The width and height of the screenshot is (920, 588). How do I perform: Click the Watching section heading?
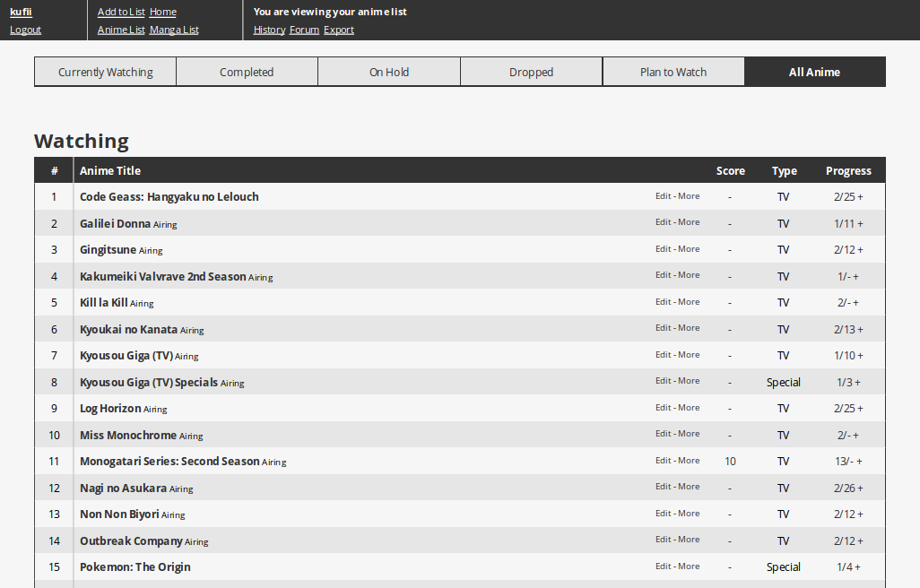tap(82, 142)
